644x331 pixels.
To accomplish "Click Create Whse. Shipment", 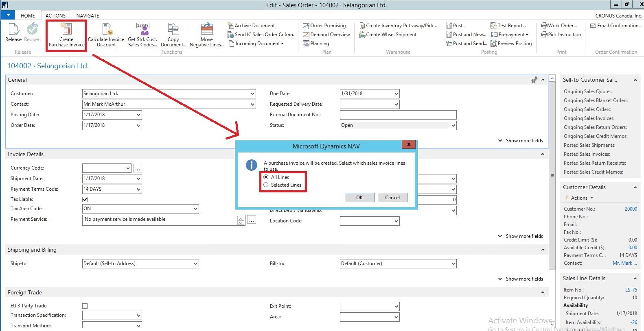I will (388, 35).
